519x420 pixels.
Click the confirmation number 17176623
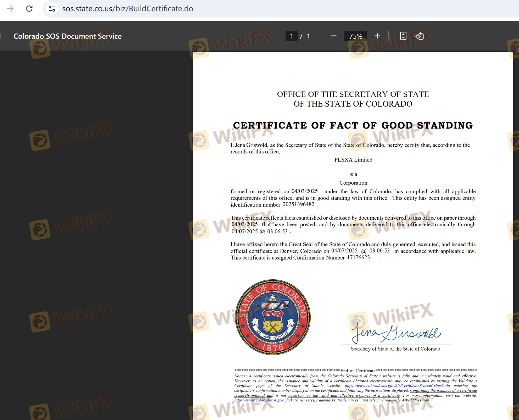pos(358,258)
